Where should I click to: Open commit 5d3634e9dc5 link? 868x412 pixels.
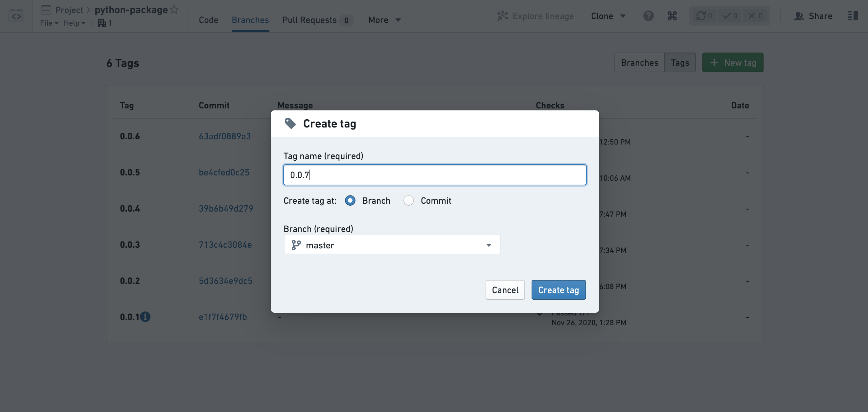pyautogui.click(x=225, y=281)
